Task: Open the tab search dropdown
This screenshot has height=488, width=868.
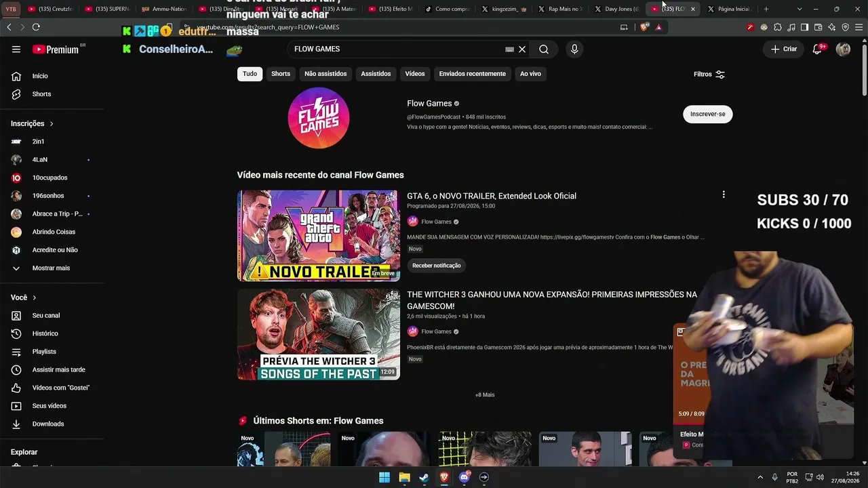Action: [800, 9]
